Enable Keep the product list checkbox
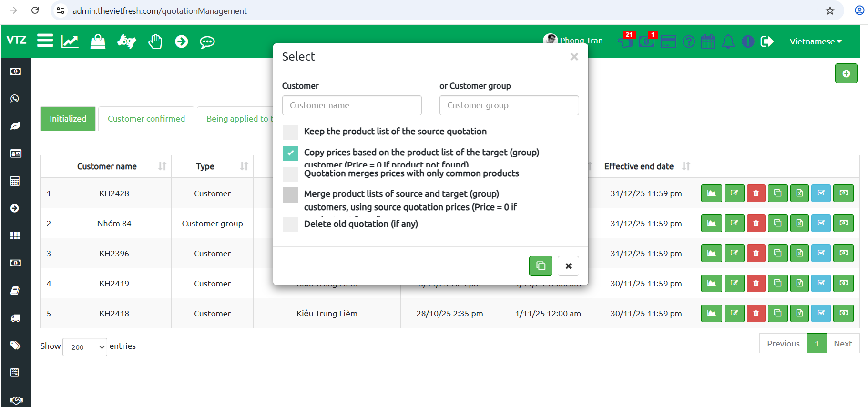This screenshot has width=868, height=407. [290, 132]
